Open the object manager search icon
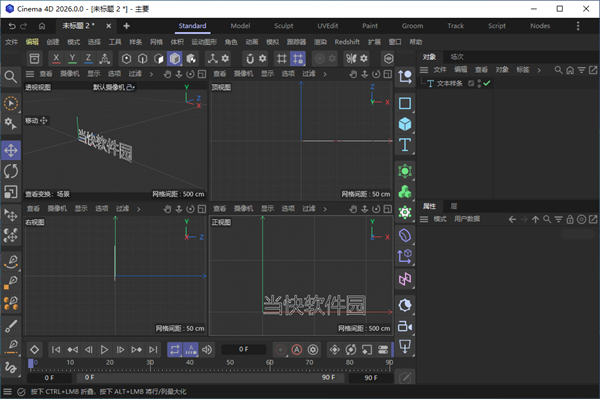This screenshot has height=399, width=600. click(558, 70)
